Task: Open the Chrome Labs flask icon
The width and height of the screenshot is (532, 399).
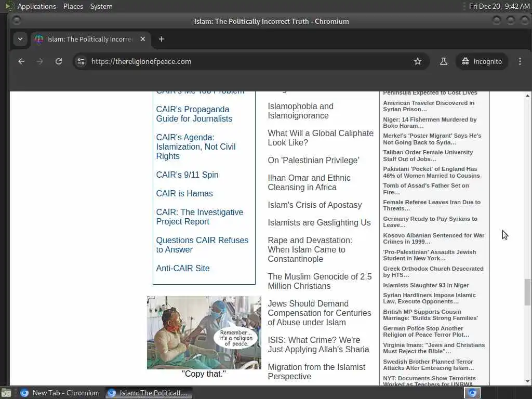Action: (444, 61)
